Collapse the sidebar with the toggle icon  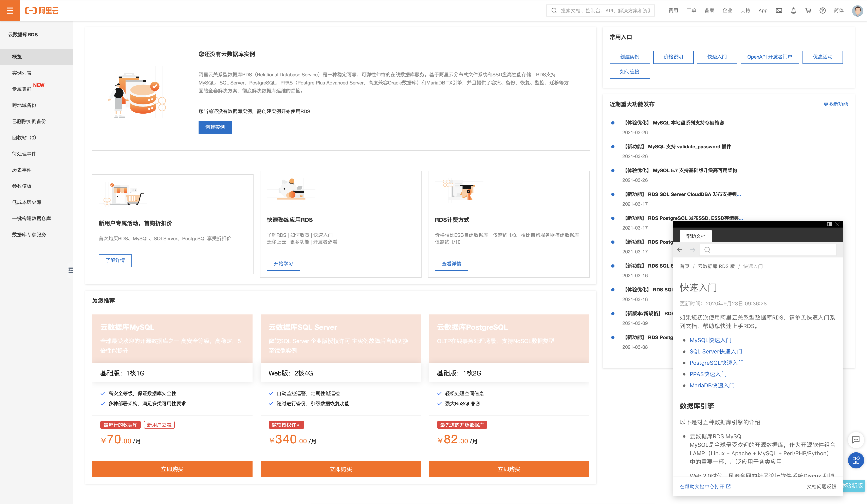[x=71, y=271]
